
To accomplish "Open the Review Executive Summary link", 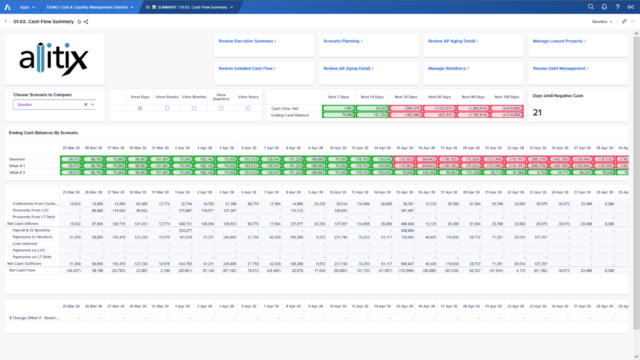I will coord(247,41).
